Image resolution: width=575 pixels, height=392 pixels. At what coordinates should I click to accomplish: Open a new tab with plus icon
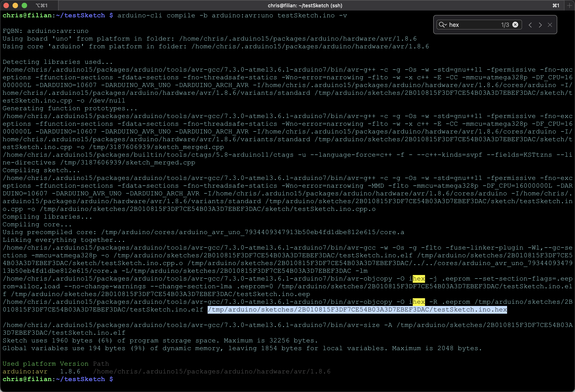570,5
